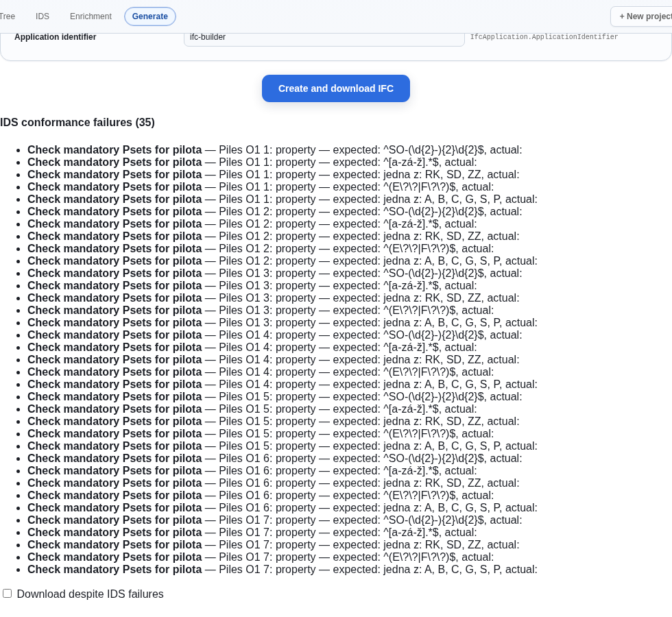Select Piles O1 4 failure with SO- regex
672x617 pixels.
275,335
